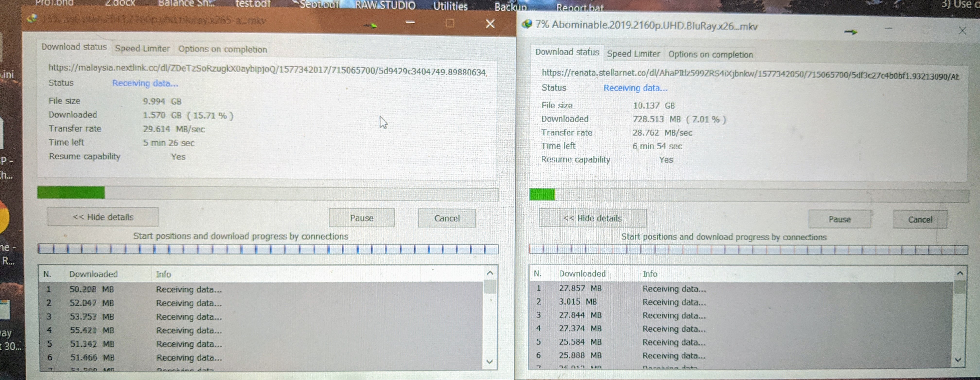Screen dimensions: 980x380
Task: Open Speed Limiter tab in ant-man window
Action: (142, 49)
